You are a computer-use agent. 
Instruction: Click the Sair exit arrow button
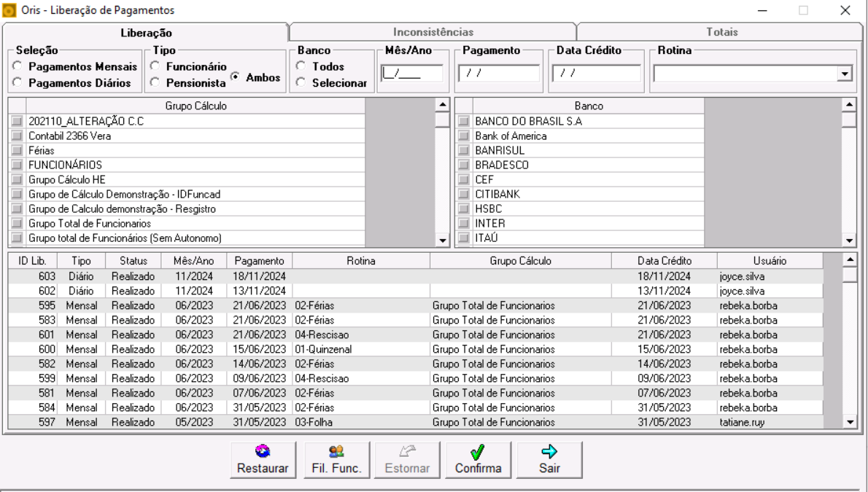coord(549,460)
